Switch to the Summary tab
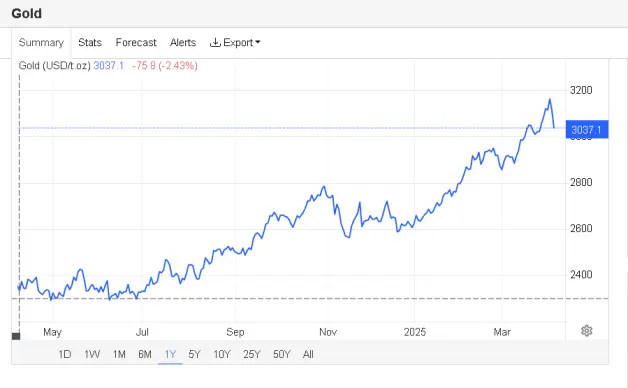 point(41,42)
